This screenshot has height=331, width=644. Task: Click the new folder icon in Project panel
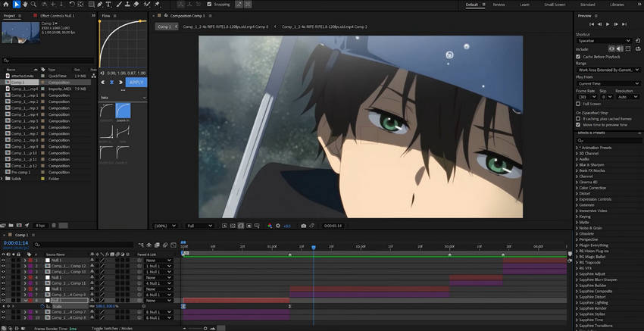pos(11,226)
